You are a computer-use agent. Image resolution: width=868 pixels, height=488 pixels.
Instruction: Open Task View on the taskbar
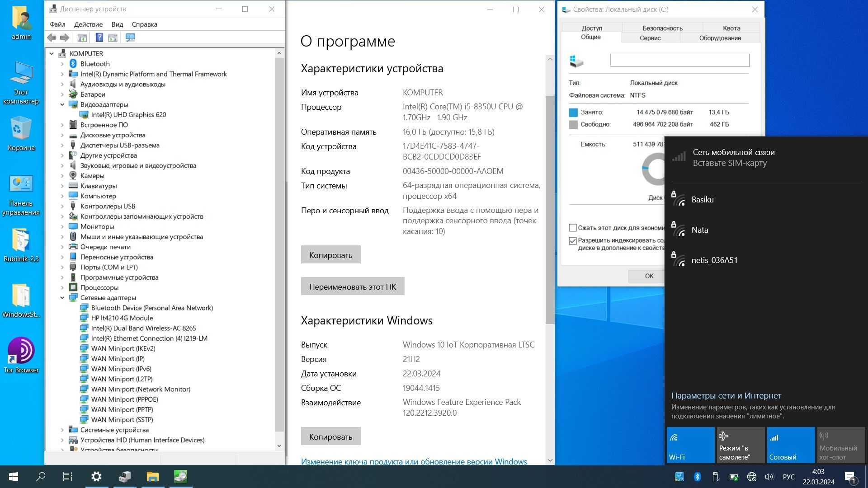click(x=68, y=477)
